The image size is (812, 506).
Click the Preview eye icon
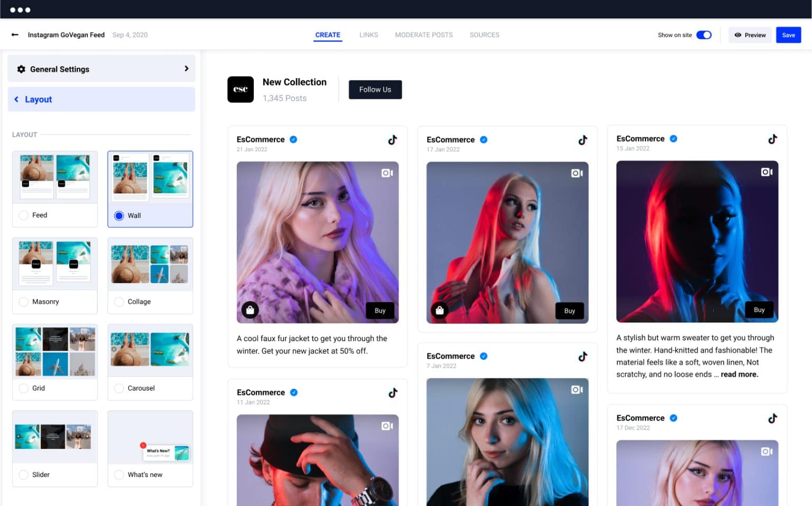tap(739, 35)
